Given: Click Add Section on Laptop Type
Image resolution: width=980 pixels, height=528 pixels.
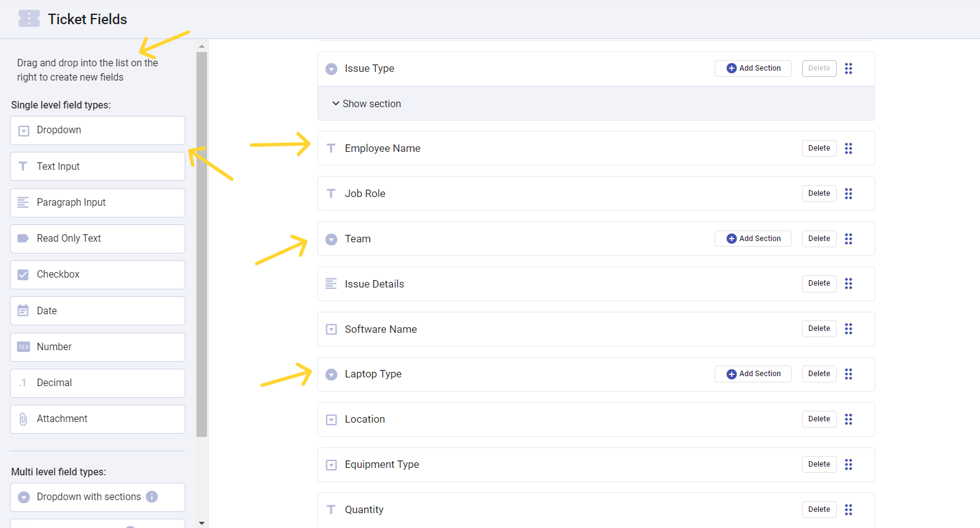Looking at the screenshot, I should click(x=753, y=374).
